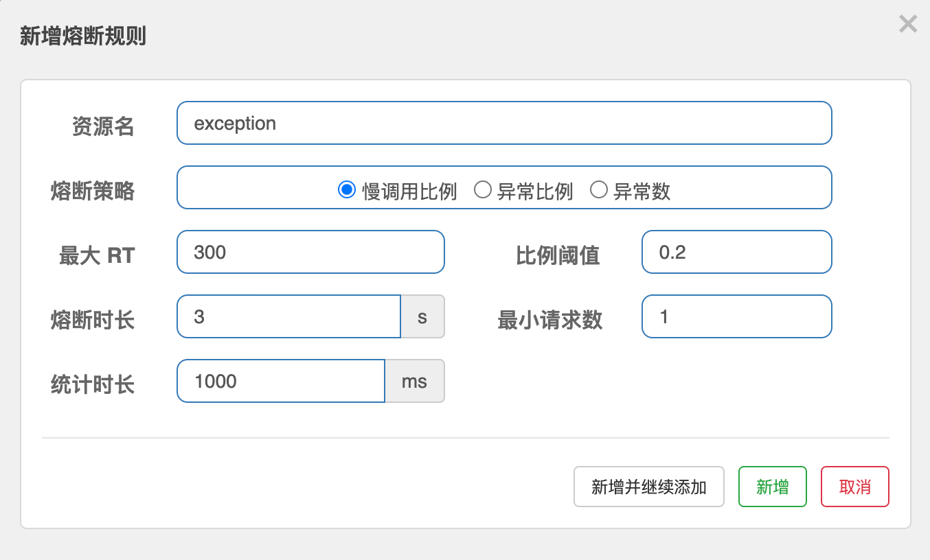This screenshot has width=930, height=560.
Task: Close the dialog with the X icon
Action: coord(908,25)
